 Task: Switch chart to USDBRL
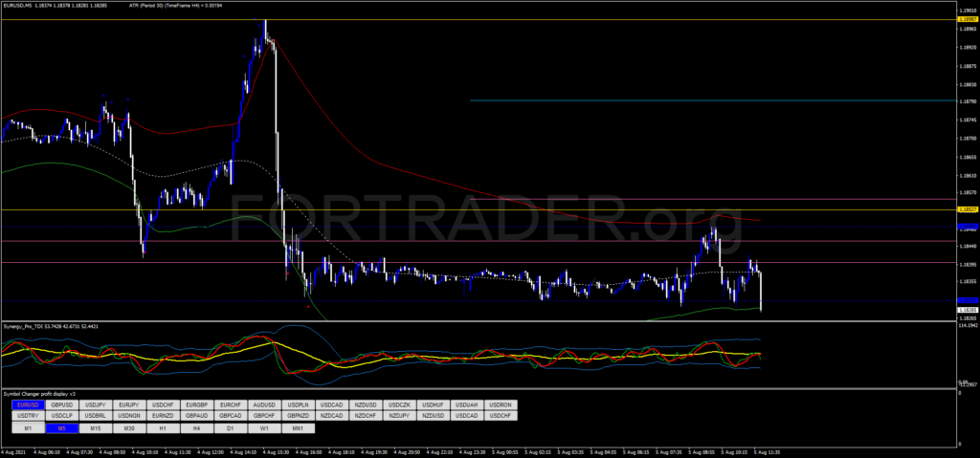(96, 415)
